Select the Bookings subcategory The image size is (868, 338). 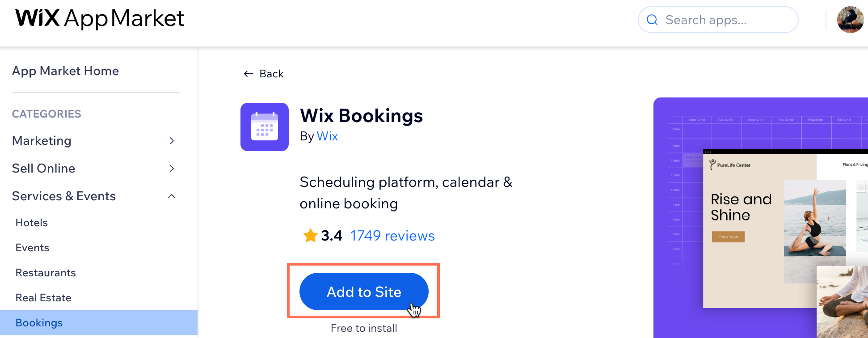(99, 323)
